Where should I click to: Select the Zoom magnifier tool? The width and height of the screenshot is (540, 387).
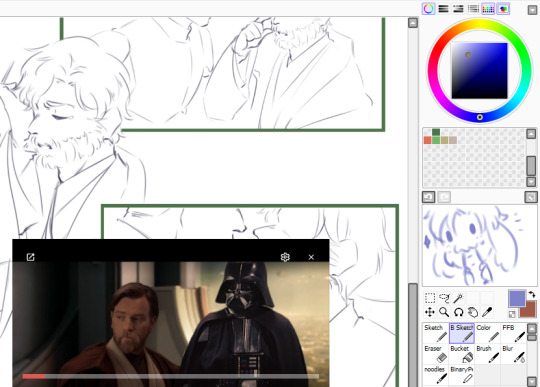pyautogui.click(x=444, y=312)
